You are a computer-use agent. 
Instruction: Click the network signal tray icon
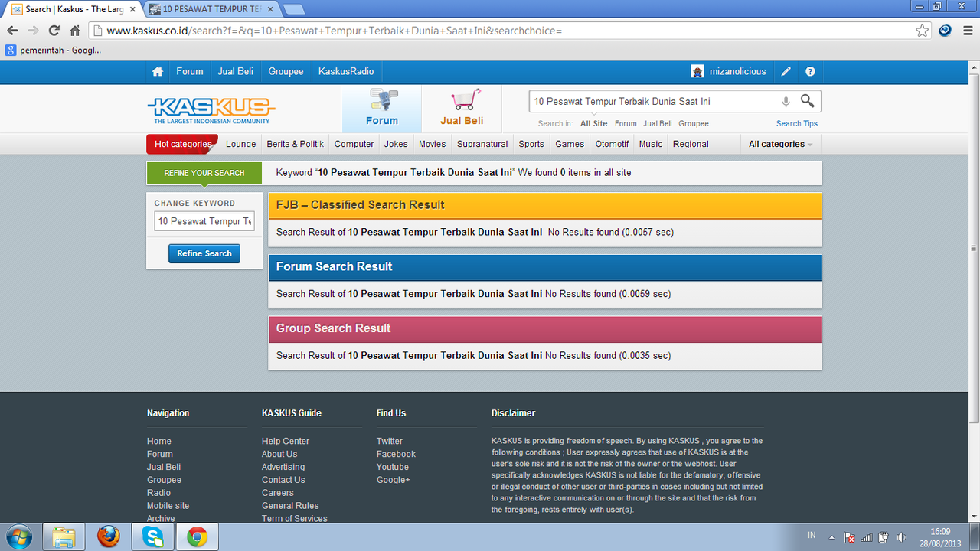[866, 537]
